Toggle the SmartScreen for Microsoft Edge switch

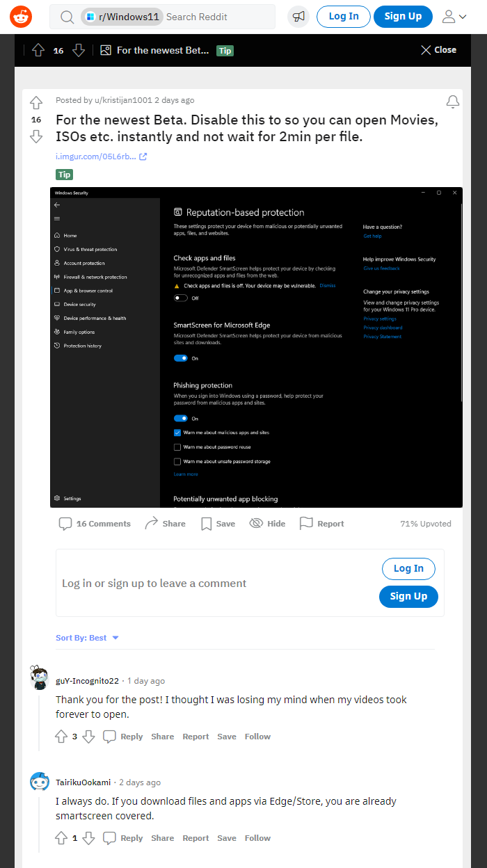point(181,358)
